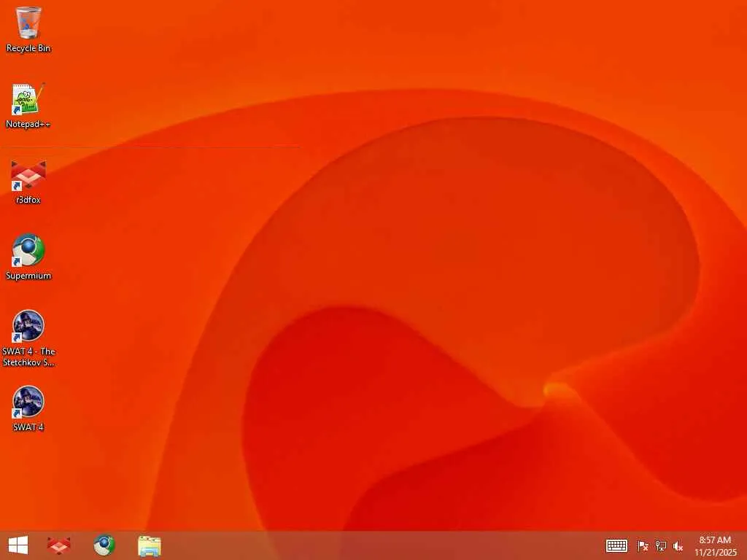
Task: Select the Recycle Bin desktop icon
Action: [28, 29]
